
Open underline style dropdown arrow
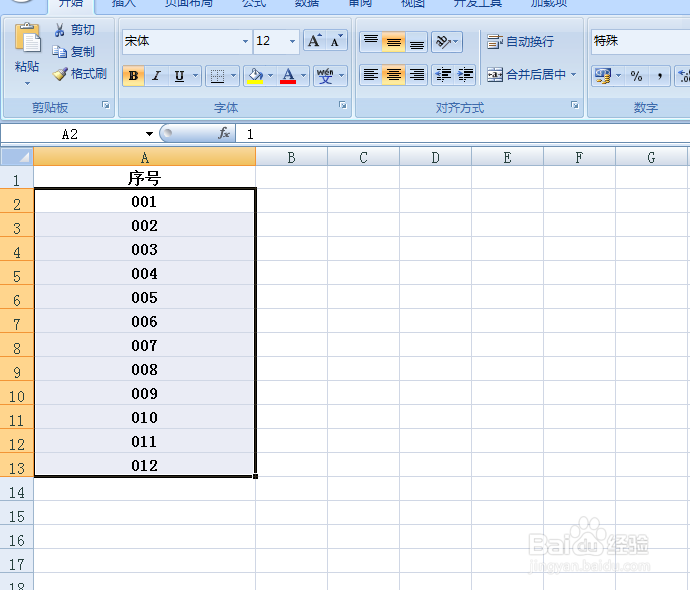pos(195,76)
